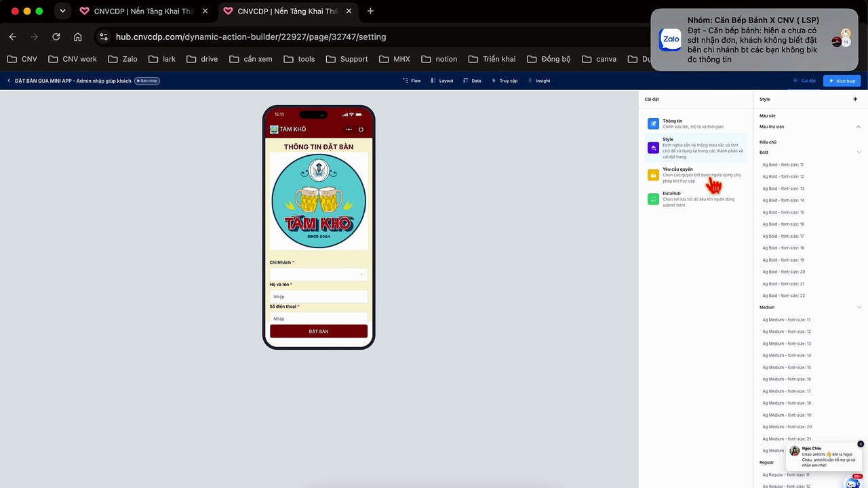
Task: Open the three-dot menu in phone preview
Action: [x=349, y=129]
